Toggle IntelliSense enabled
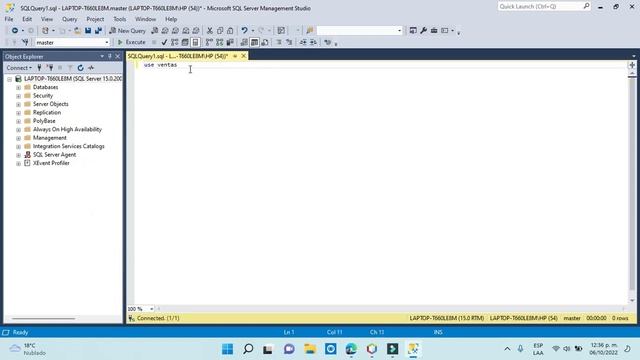This screenshot has width=640, height=360. pyautogui.click(x=196, y=42)
